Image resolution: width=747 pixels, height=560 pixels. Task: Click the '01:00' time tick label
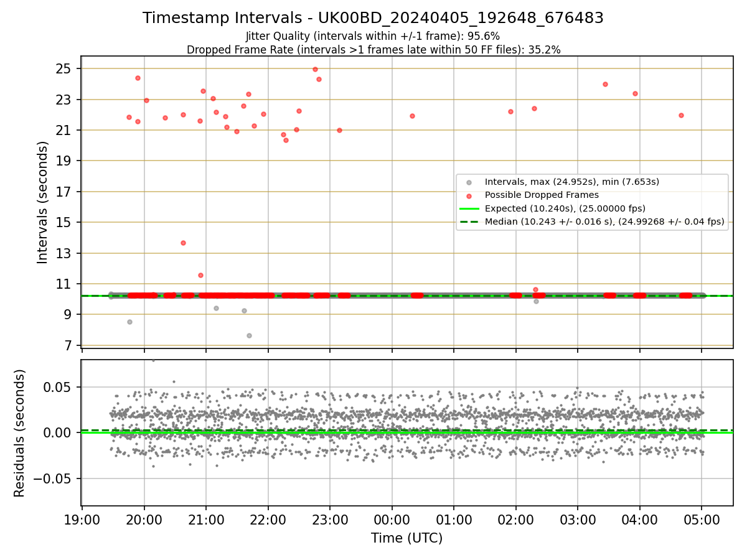(x=454, y=520)
